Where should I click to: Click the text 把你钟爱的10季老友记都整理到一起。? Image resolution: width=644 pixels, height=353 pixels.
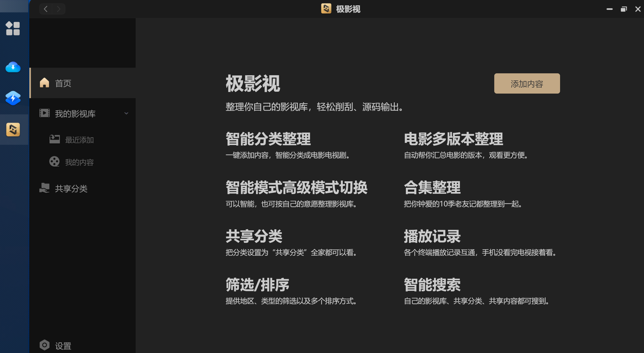463,204
